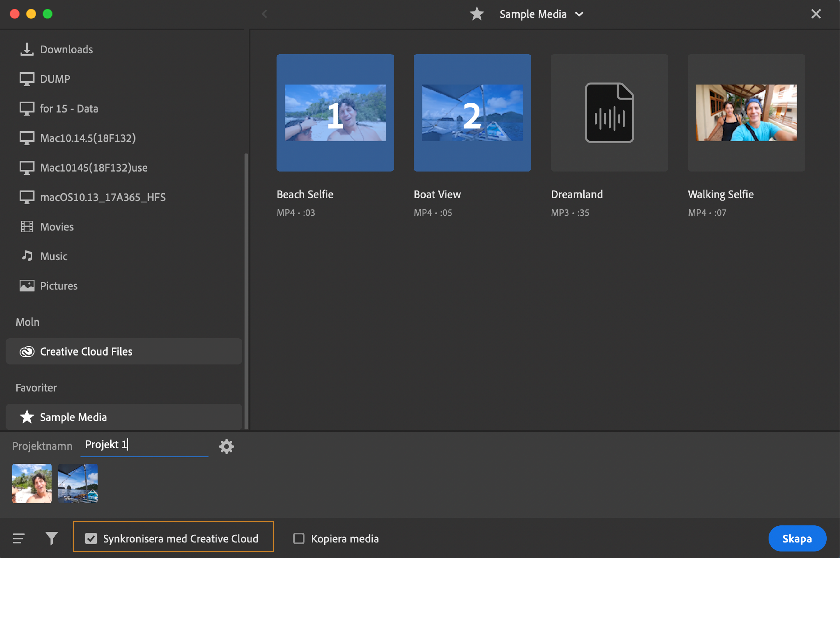
Task: Open Pictures folder in sidebar
Action: point(58,286)
